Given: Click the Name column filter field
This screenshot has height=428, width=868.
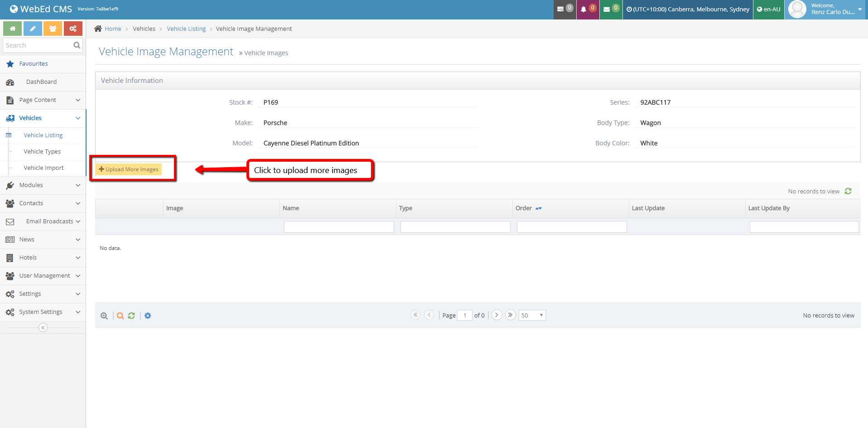Looking at the screenshot, I should tap(339, 227).
